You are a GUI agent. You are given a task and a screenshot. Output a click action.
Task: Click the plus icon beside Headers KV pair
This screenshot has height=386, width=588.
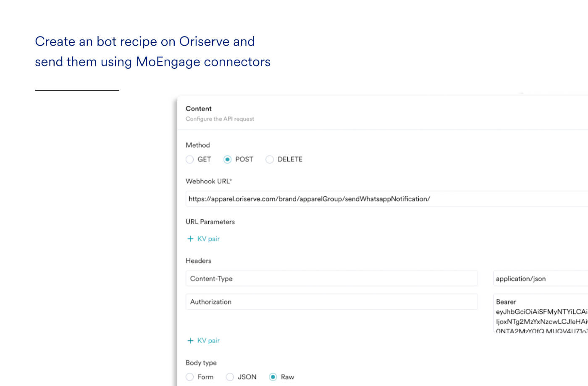(x=190, y=341)
